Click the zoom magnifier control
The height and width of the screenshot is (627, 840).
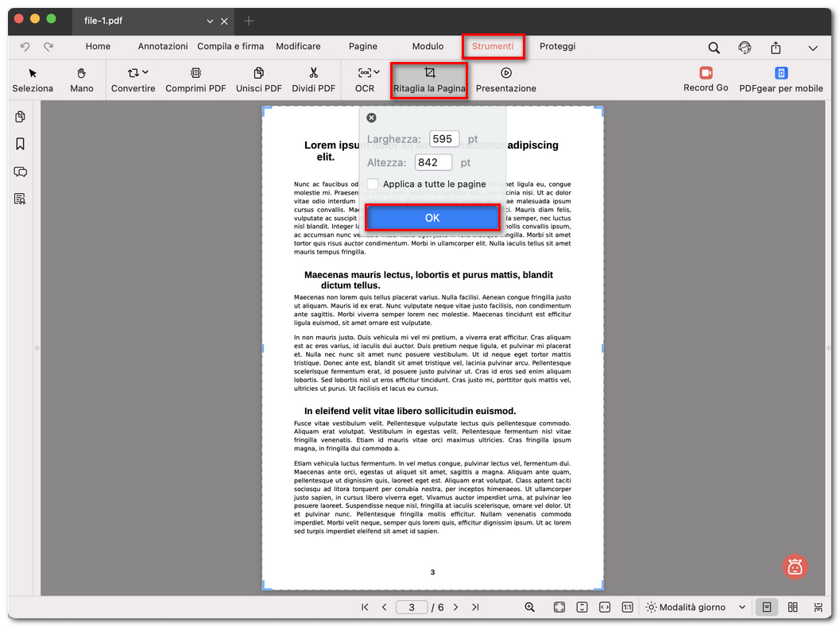(x=529, y=606)
